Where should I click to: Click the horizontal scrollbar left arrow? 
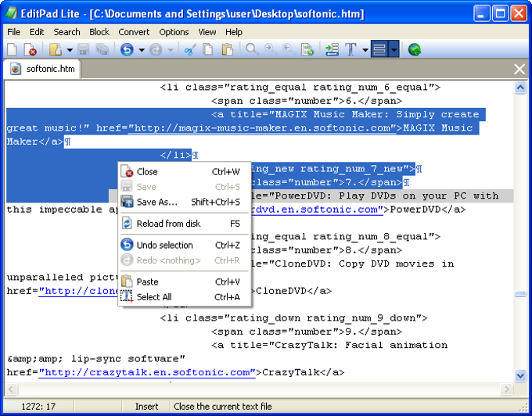(11, 389)
